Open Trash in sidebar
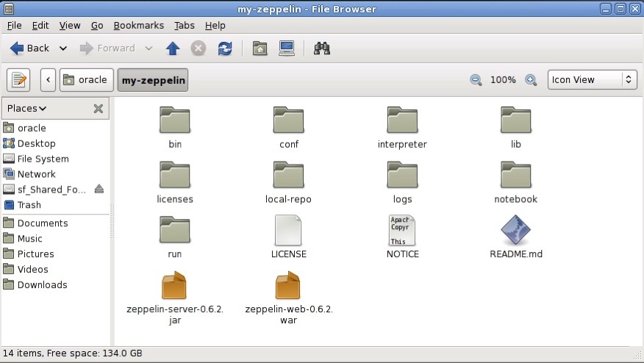This screenshot has height=363, width=644. point(56,205)
